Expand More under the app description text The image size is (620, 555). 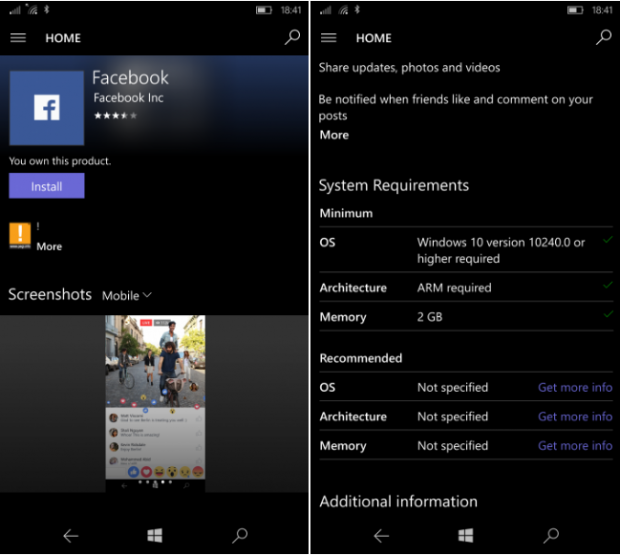(334, 135)
